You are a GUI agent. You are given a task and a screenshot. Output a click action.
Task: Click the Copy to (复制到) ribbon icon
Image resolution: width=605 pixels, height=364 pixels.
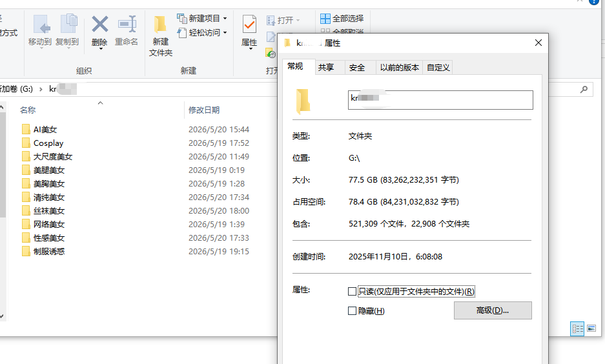pyautogui.click(x=68, y=23)
